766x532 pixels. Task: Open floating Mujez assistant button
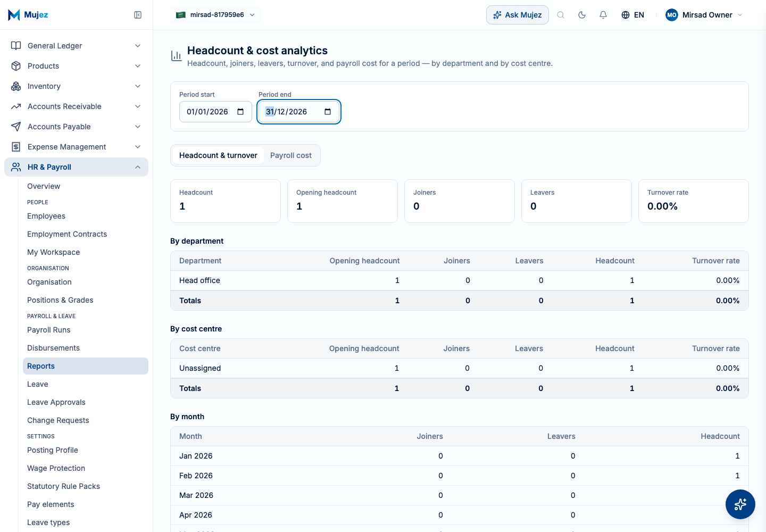pyautogui.click(x=740, y=504)
